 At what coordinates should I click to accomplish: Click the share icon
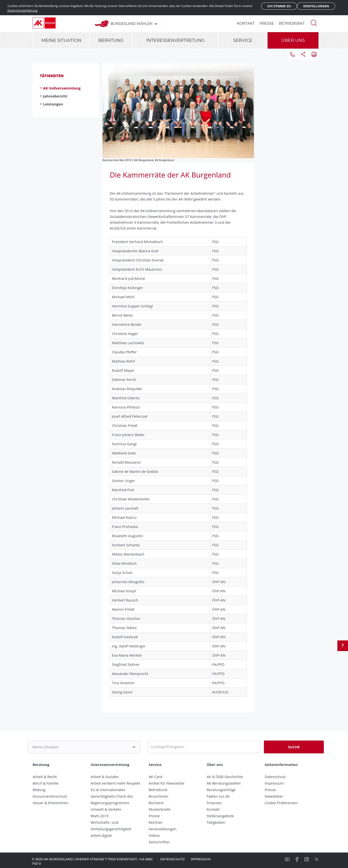303,54
